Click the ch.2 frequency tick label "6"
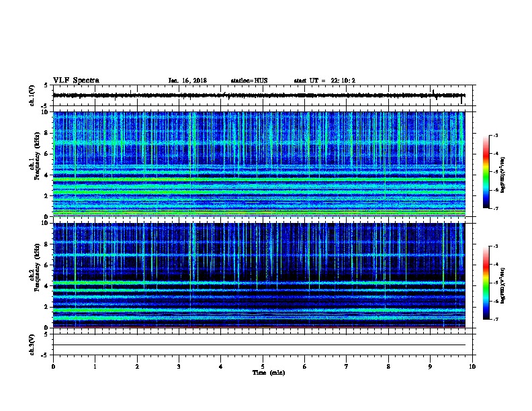Screen dimensions: 532x411 tap(46, 265)
